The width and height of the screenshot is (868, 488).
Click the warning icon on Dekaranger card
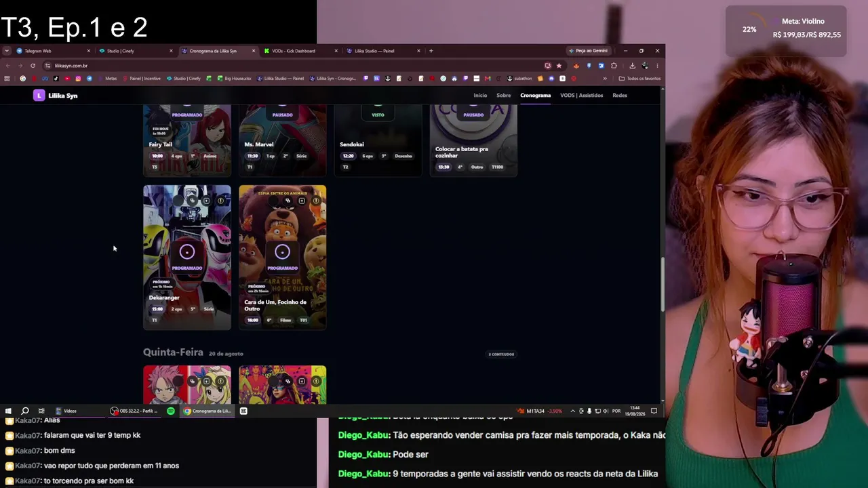click(x=221, y=201)
